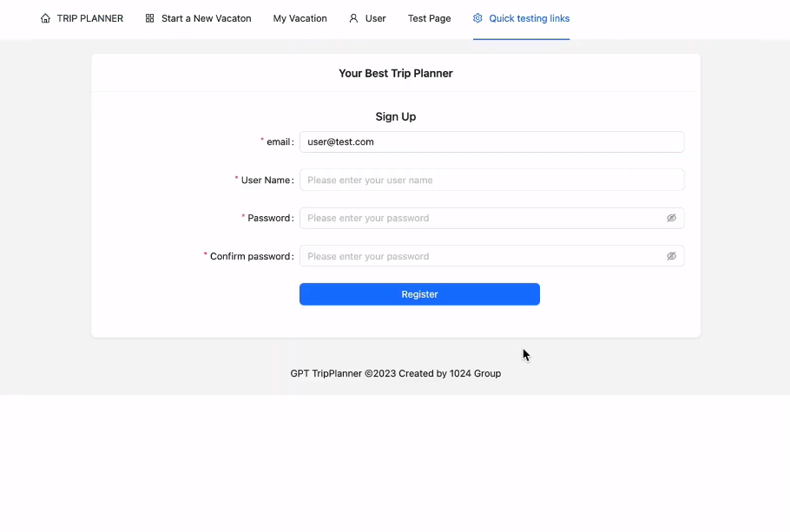The width and height of the screenshot is (790, 532).
Task: Go to My Vacation in the navigation
Action: point(300,18)
